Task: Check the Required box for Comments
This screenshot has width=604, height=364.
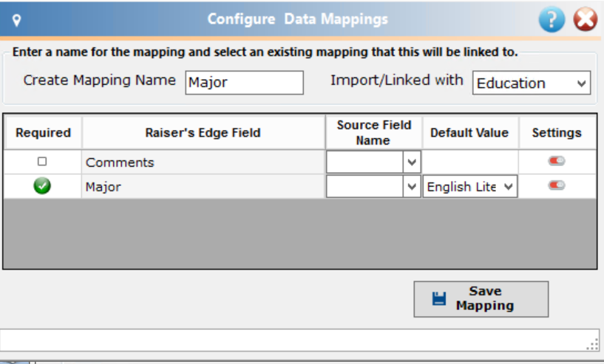Action: click(x=42, y=161)
